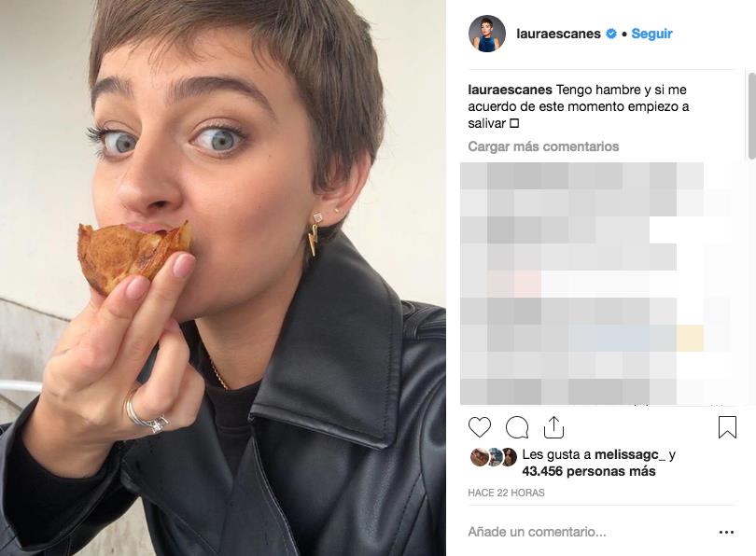Like the post with the heart icon

[480, 427]
